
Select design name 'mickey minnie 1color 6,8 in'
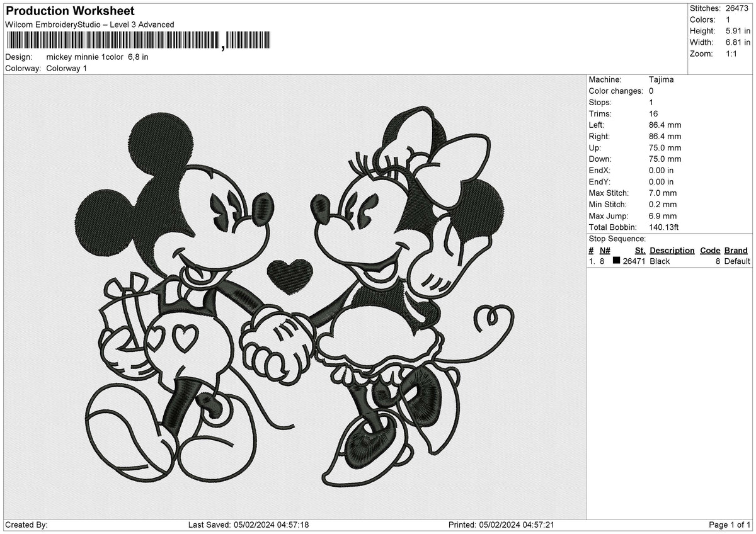tap(98, 57)
